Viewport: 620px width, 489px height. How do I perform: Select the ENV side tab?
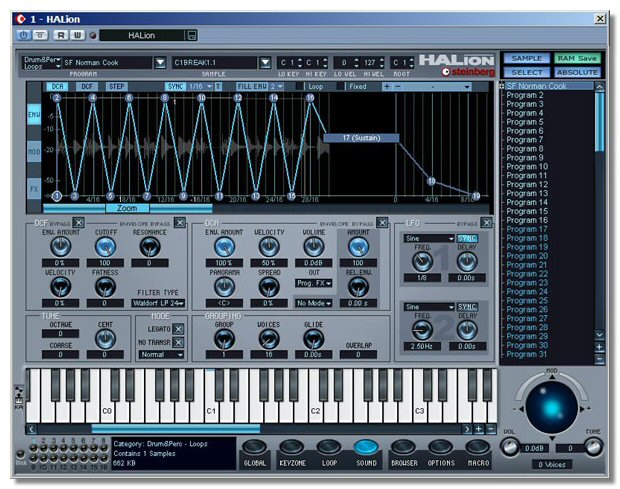click(x=34, y=115)
